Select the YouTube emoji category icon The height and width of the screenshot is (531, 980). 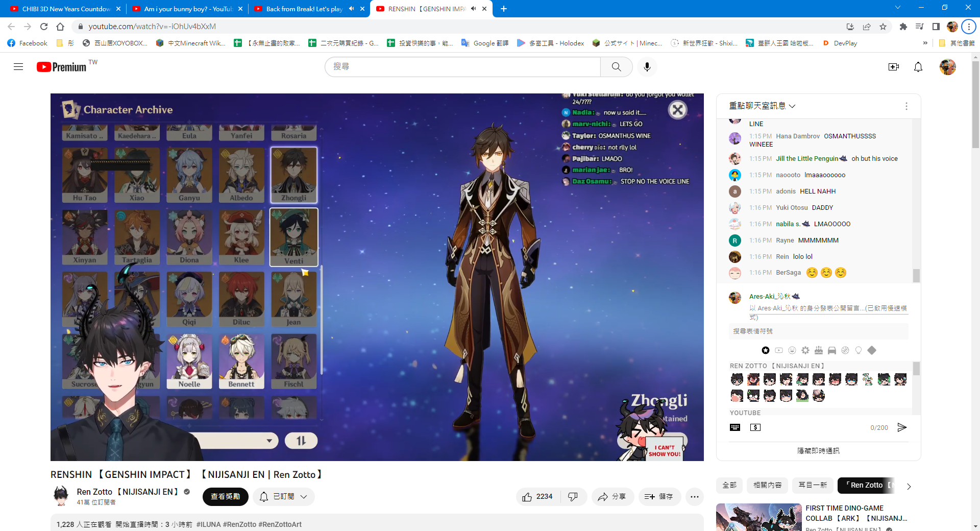coord(779,350)
